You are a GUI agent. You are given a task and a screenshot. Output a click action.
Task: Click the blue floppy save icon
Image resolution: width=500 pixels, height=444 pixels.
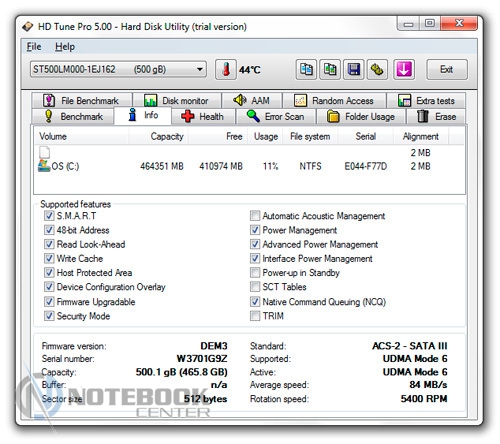[353, 69]
